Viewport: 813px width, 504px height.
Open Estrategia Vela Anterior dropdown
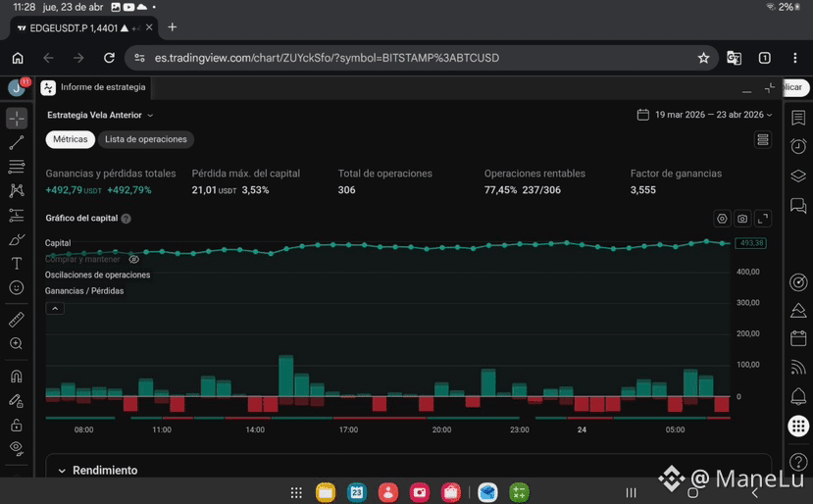tap(100, 115)
